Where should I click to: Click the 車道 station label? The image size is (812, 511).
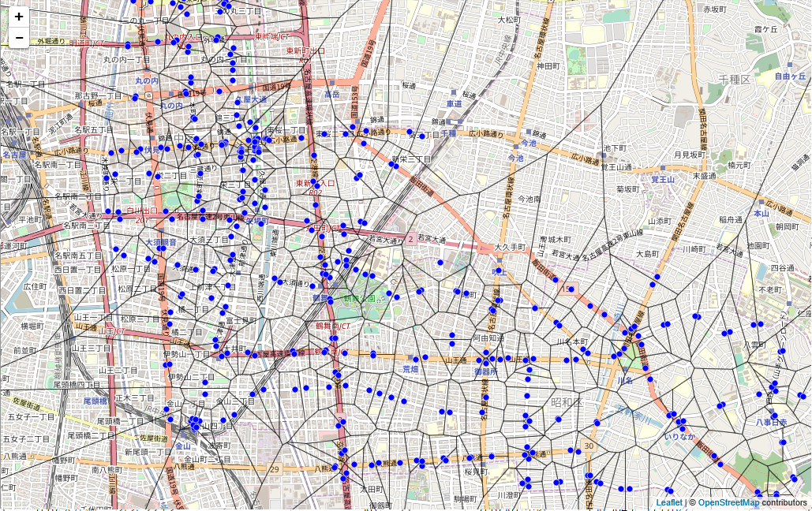(x=454, y=104)
